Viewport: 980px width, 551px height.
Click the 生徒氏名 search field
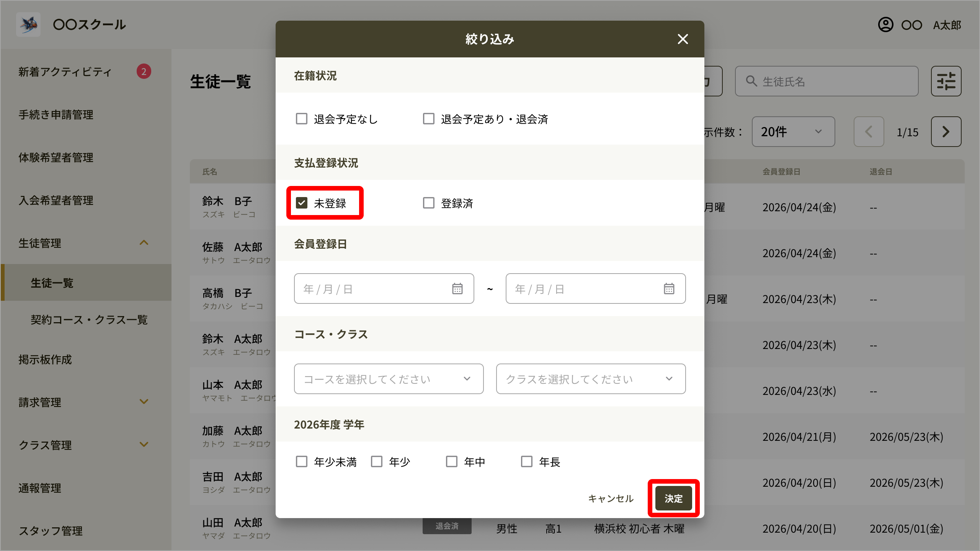click(826, 81)
